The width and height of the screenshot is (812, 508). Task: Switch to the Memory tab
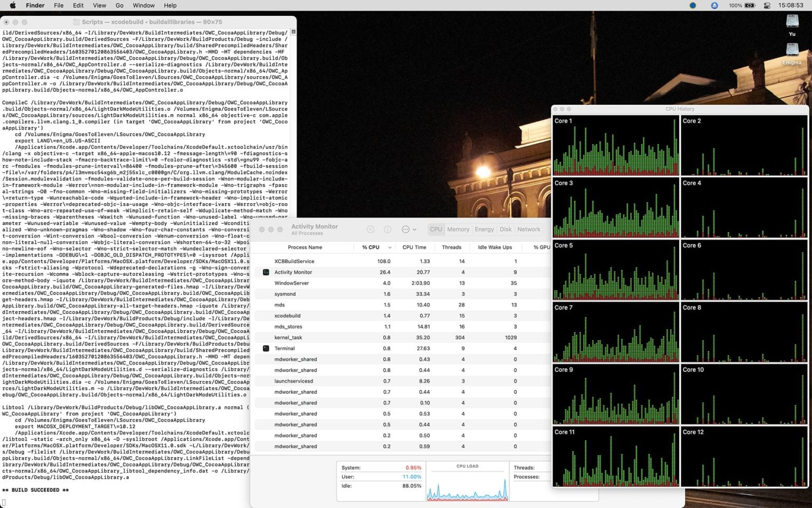point(458,229)
